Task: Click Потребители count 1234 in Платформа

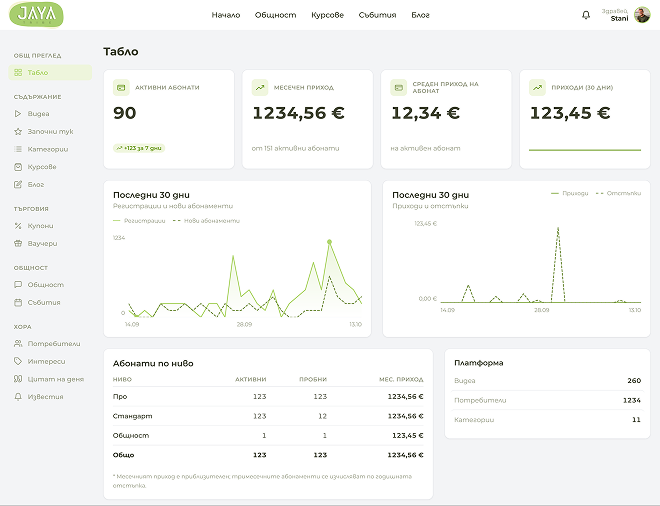Action: pyautogui.click(x=632, y=400)
